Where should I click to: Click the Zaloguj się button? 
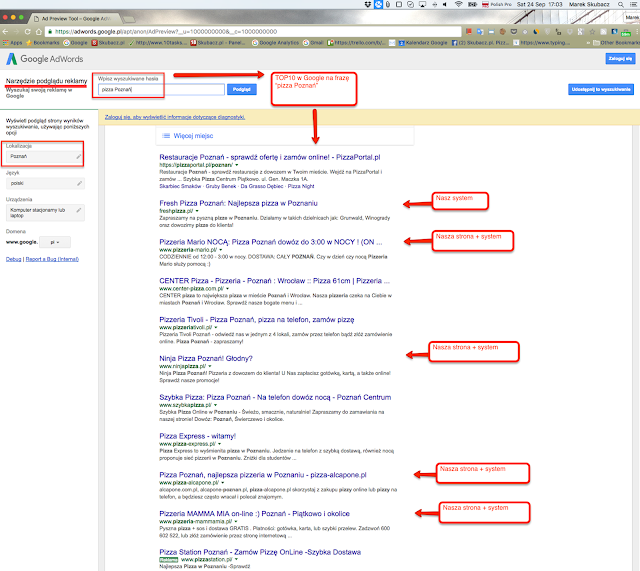tap(620, 59)
